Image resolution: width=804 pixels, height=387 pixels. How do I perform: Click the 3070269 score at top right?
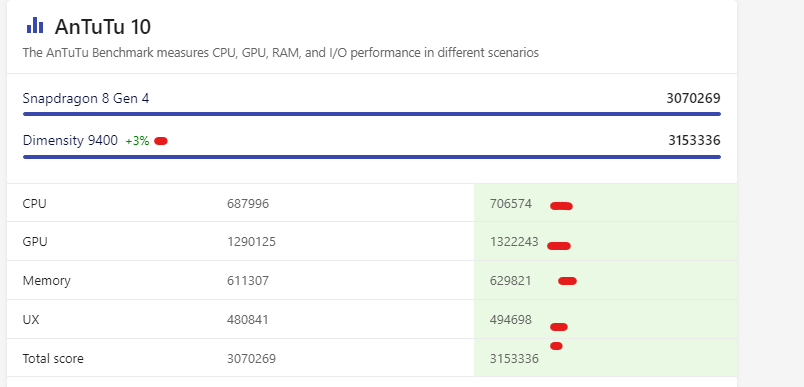[x=693, y=98]
